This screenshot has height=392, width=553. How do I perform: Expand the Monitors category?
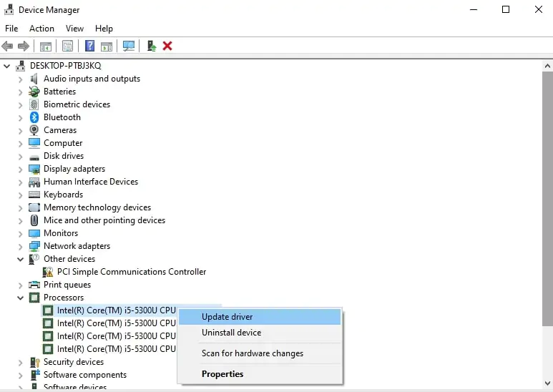21,234
